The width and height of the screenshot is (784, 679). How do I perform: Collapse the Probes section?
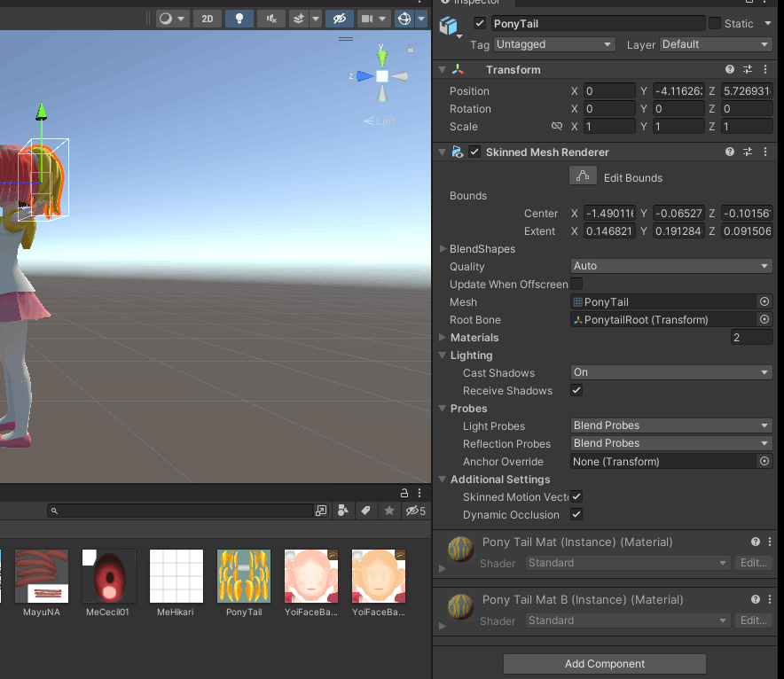pyautogui.click(x=442, y=409)
